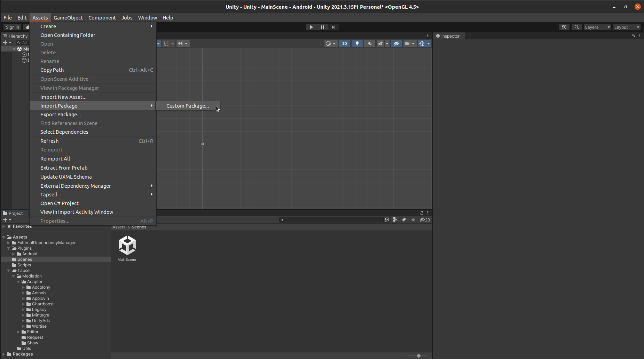This screenshot has width=644, height=359.
Task: Expand the ExternalDependencyManager folder
Action: point(9,243)
